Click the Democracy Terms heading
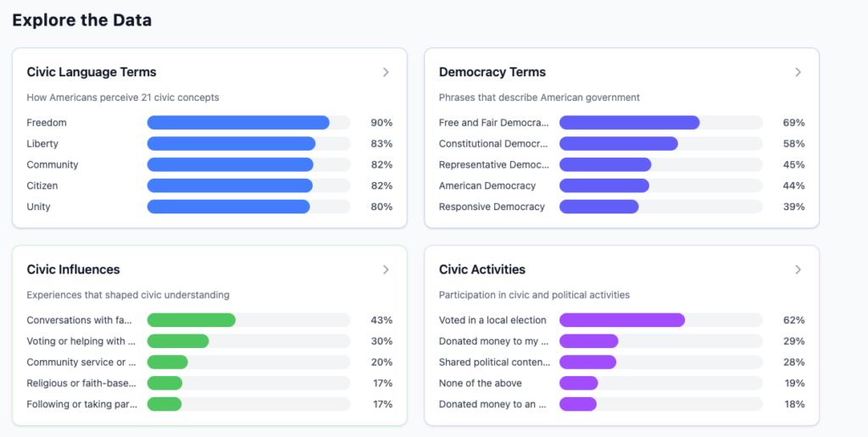 coord(492,72)
